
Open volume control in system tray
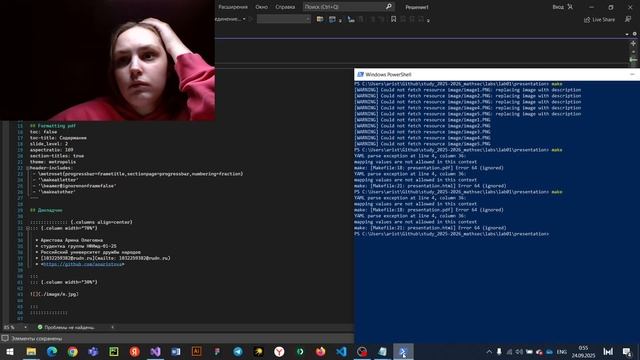pos(519,351)
